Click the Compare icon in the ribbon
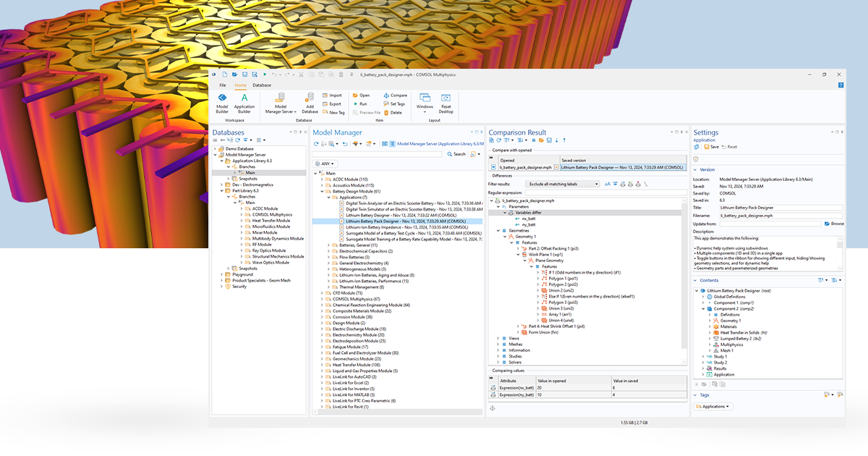The image size is (868, 456). point(386,96)
